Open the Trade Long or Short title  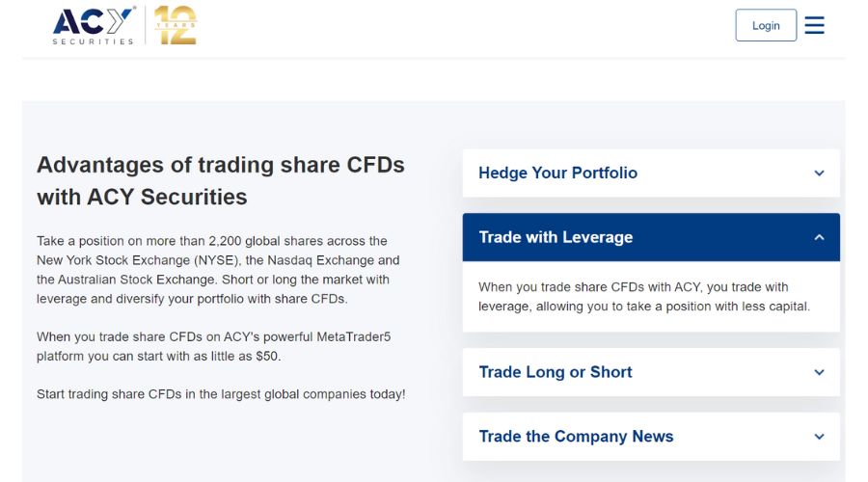click(556, 372)
